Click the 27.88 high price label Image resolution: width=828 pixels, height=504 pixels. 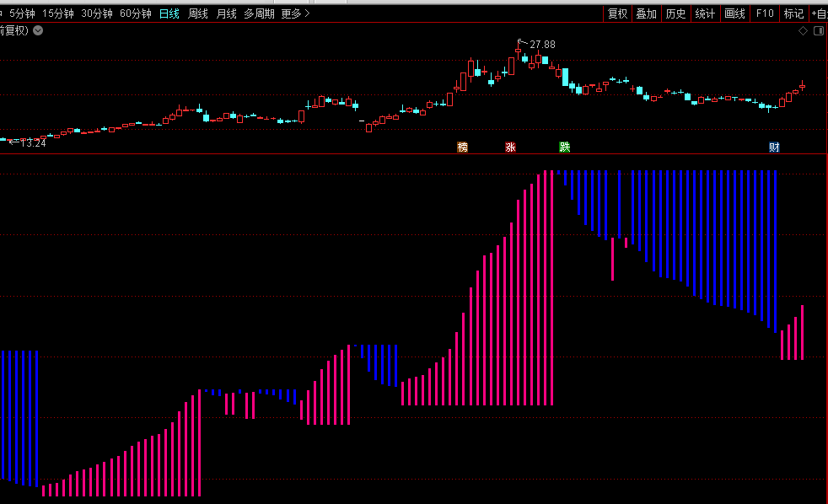coord(542,45)
